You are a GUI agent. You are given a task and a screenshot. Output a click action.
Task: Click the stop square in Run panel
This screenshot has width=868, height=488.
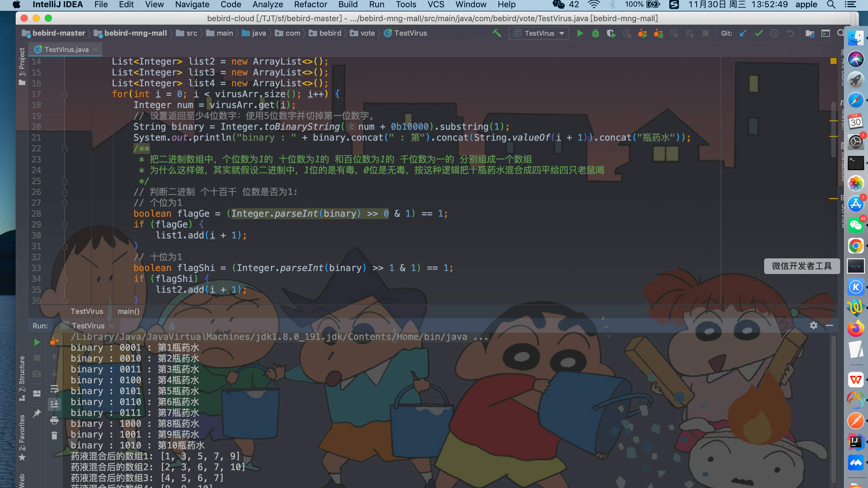point(37,358)
